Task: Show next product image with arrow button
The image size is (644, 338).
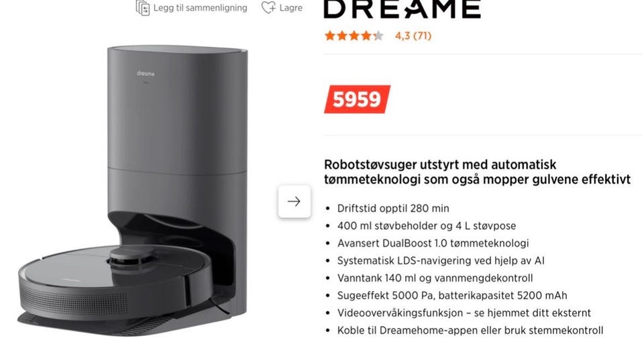Action: (x=294, y=201)
